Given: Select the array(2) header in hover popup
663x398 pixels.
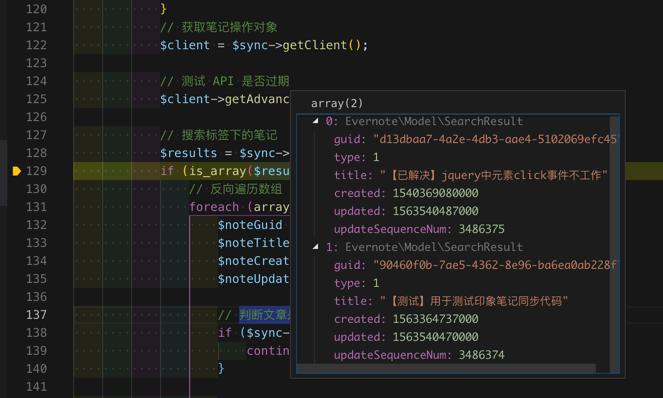Looking at the screenshot, I should click(337, 103).
